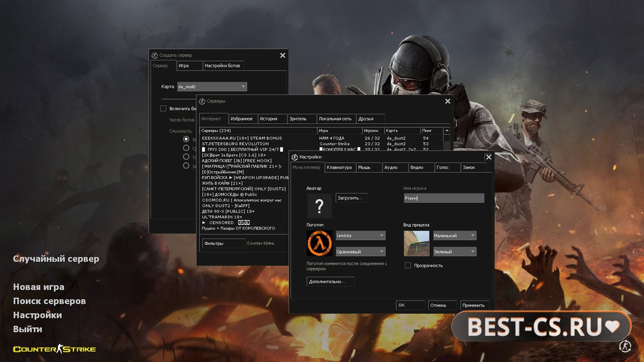Open the lambda logo dropdown
The height and width of the screenshot is (362, 644).
(x=360, y=236)
